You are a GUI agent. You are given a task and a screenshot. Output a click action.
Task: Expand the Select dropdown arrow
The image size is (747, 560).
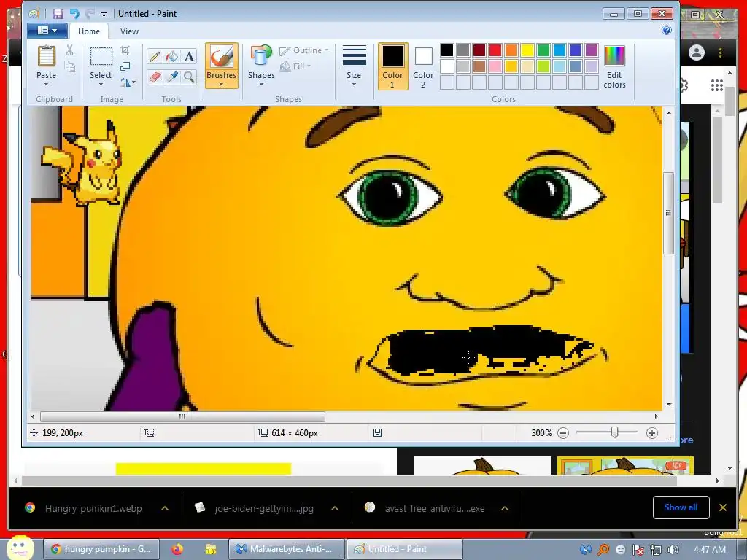click(x=101, y=85)
